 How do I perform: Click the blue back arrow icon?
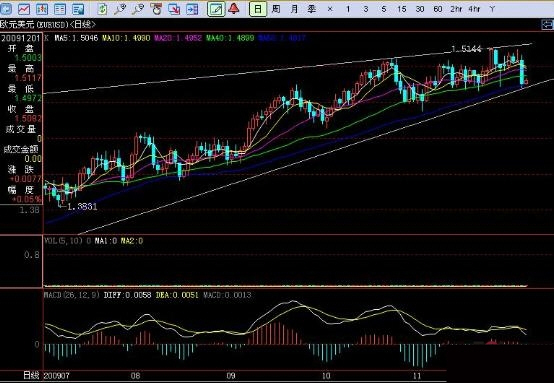pos(6,9)
